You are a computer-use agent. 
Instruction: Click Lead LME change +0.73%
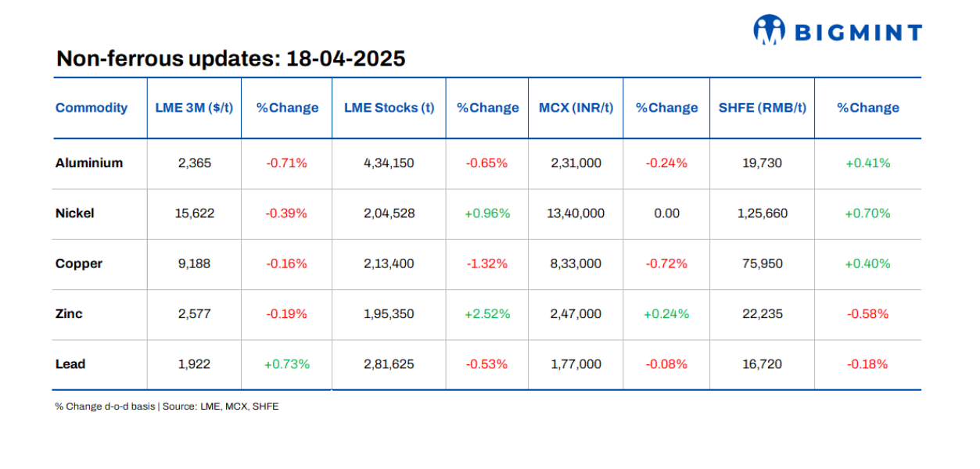click(286, 363)
